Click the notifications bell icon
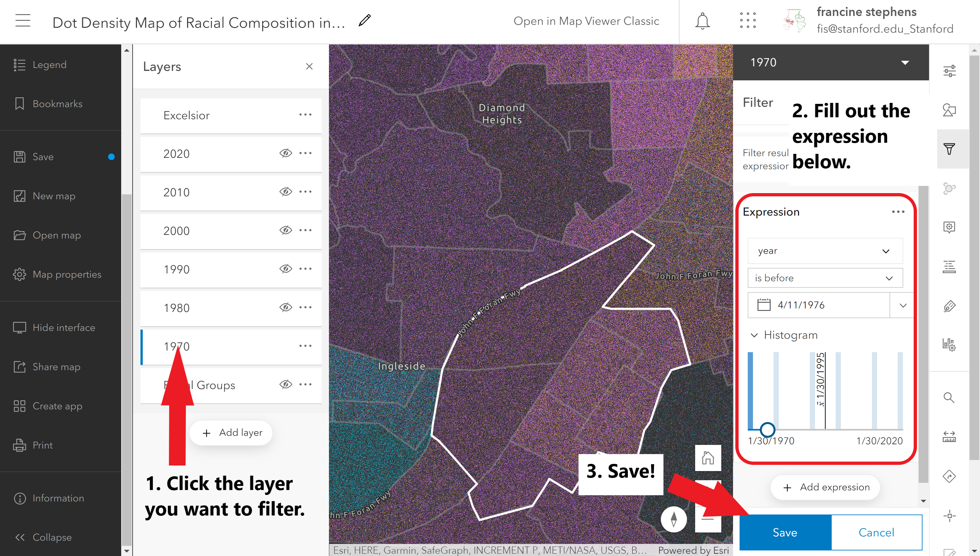The height and width of the screenshot is (556, 980). (702, 21)
